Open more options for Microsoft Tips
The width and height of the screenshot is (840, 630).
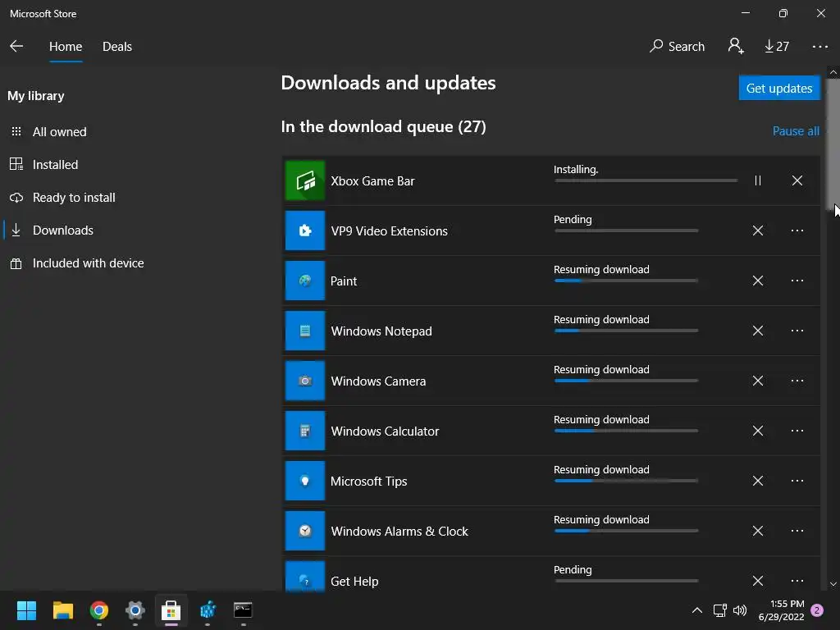click(x=797, y=481)
